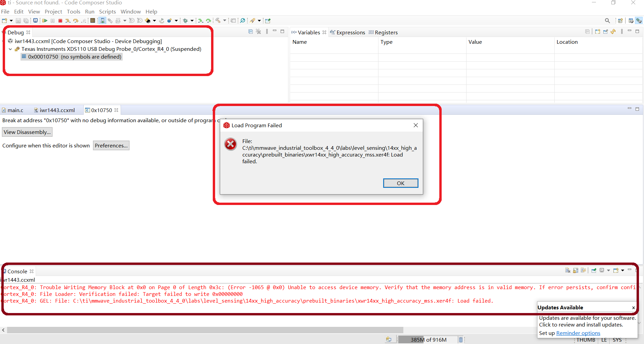Viewport: 644px width, 344px height.
Task: Click OK in Load Program Failed dialog
Action: tap(401, 183)
